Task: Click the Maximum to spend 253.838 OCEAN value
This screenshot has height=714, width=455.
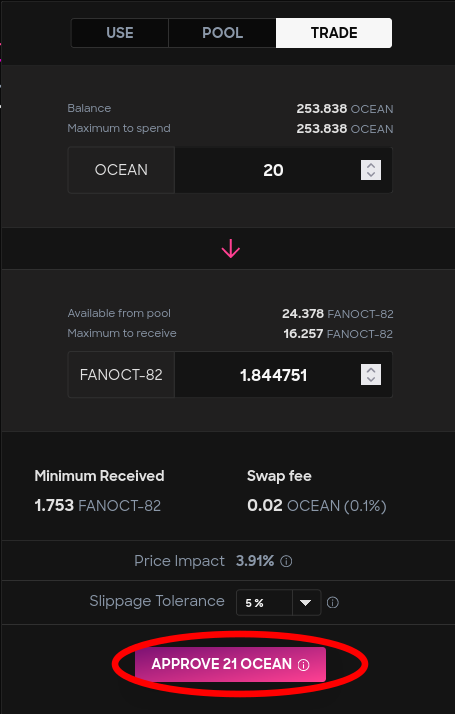Action: point(345,129)
